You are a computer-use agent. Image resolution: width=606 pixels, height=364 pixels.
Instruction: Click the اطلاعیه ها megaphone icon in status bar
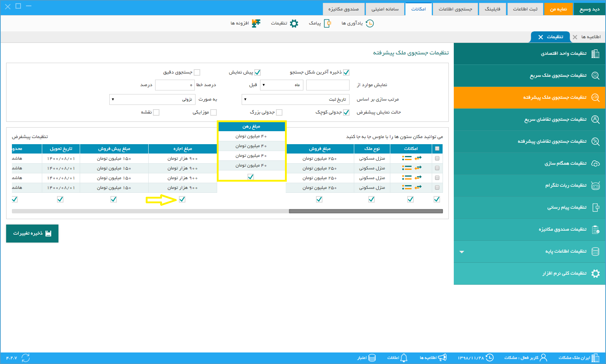click(442, 358)
